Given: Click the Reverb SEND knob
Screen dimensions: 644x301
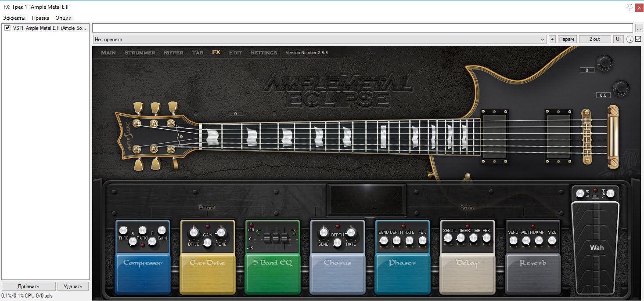Looking at the screenshot, I should 513,240.
